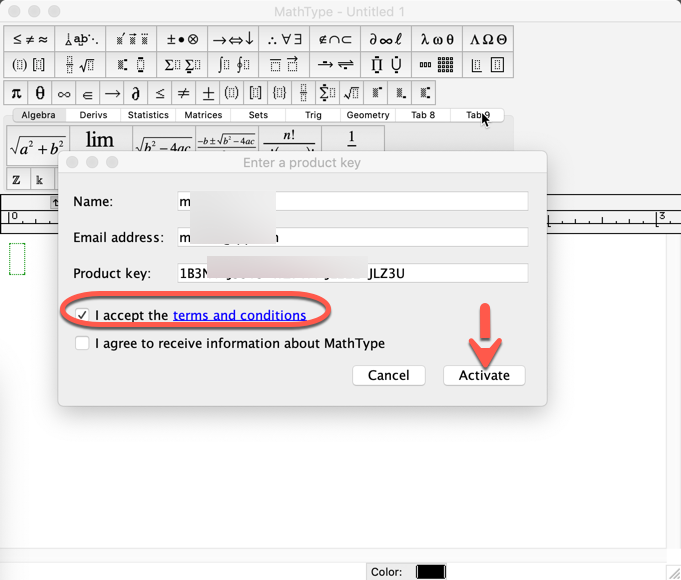Switch to the Algebra tab
681x580 pixels.
(x=39, y=115)
